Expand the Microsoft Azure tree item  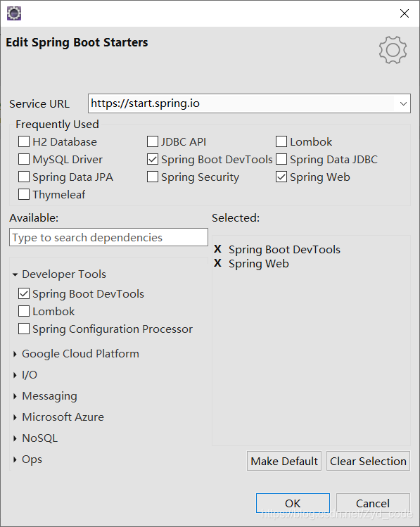pos(15,417)
